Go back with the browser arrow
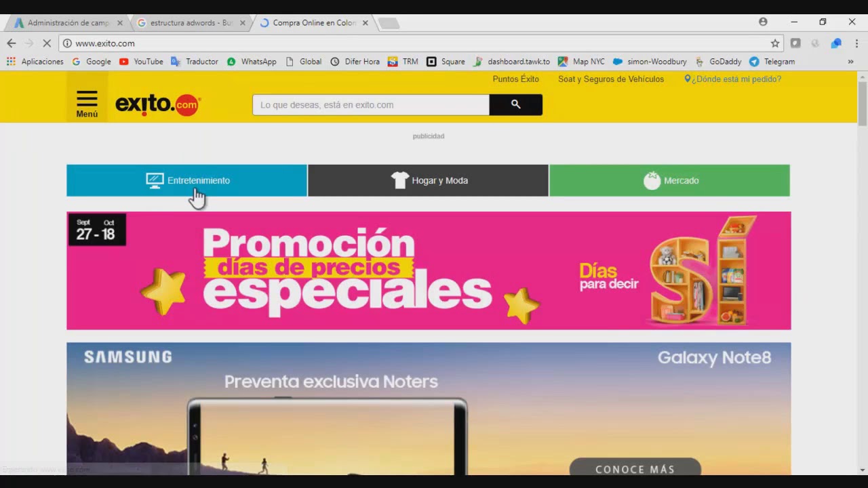The height and width of the screenshot is (488, 868). coord(11,43)
